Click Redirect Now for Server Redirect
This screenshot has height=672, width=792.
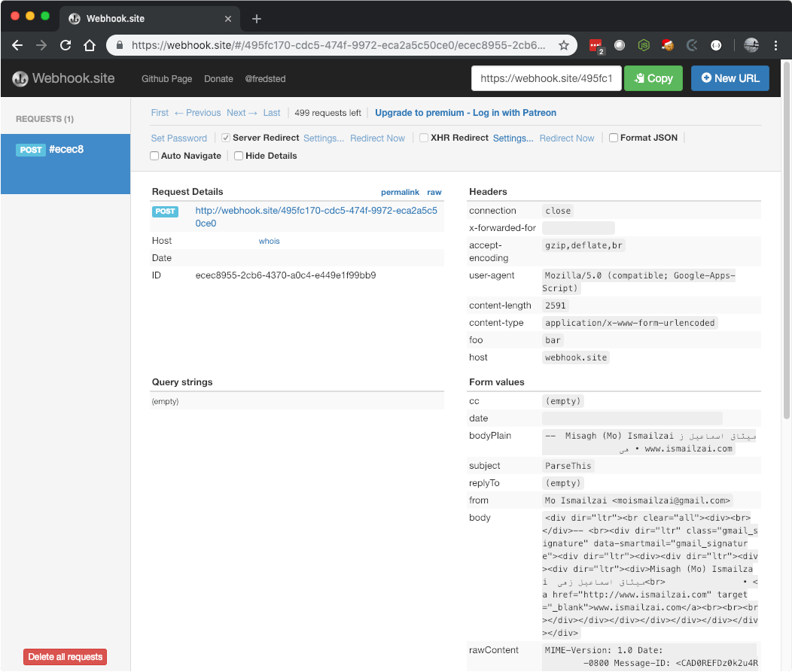377,138
